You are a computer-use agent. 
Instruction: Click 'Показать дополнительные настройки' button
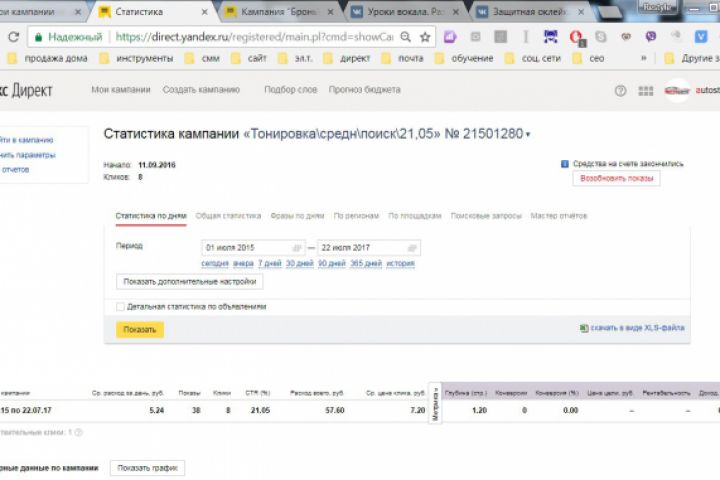pyautogui.click(x=190, y=282)
